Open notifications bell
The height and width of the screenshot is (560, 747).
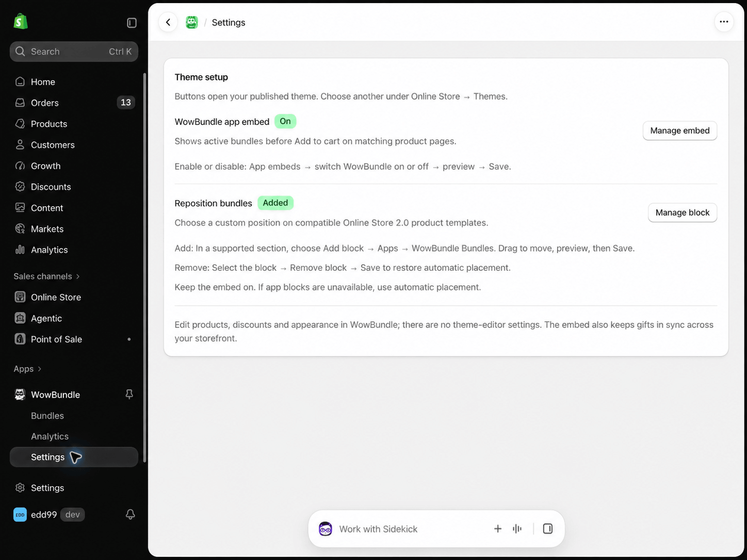tap(130, 514)
